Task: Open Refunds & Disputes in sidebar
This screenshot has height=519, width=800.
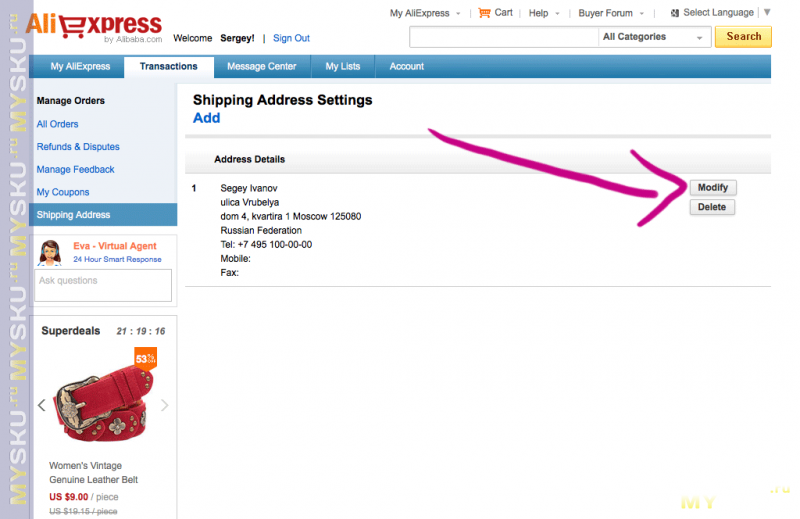Action: point(78,147)
